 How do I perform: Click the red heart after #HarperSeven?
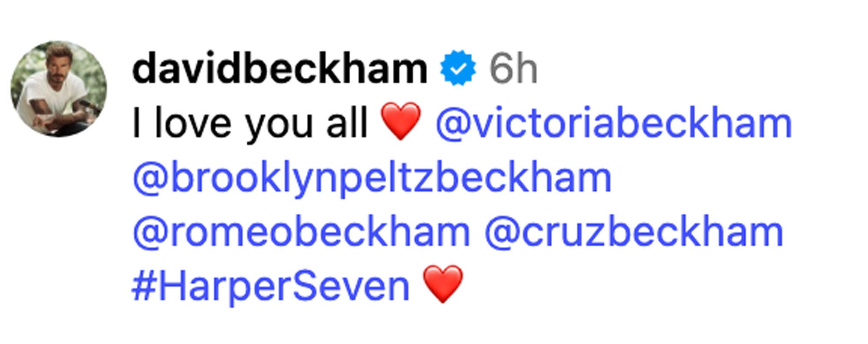(x=442, y=284)
